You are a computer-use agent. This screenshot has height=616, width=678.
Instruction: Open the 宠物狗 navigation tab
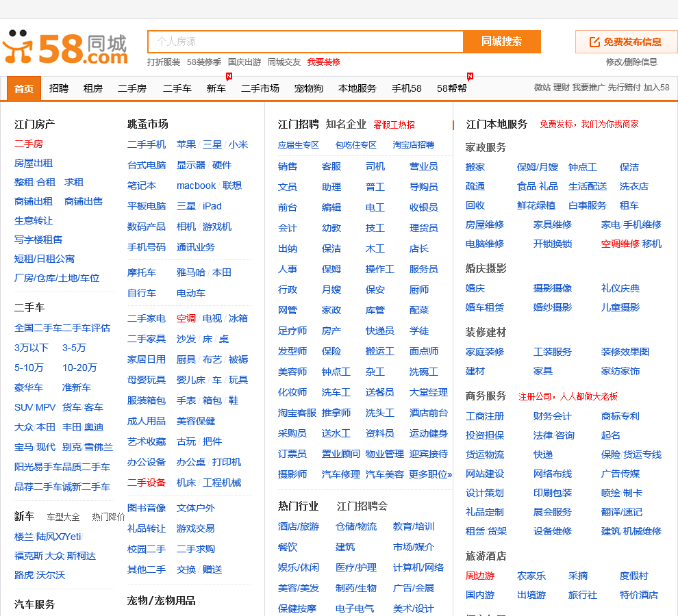(x=308, y=88)
